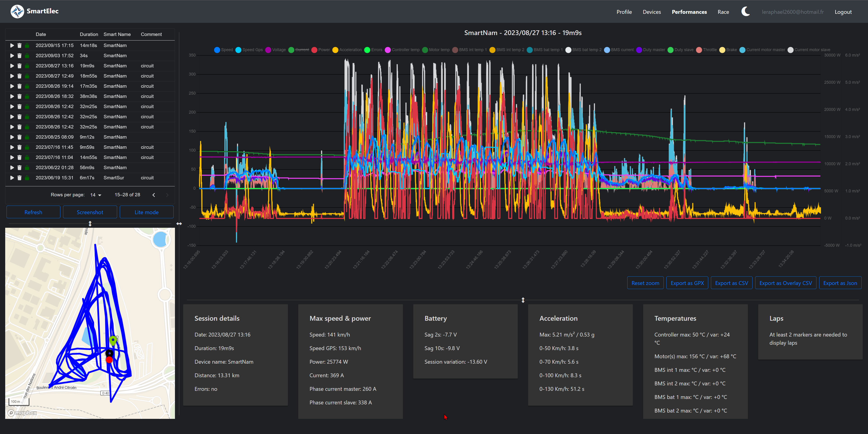
Task: Click the Lite mode button
Action: [146, 212]
